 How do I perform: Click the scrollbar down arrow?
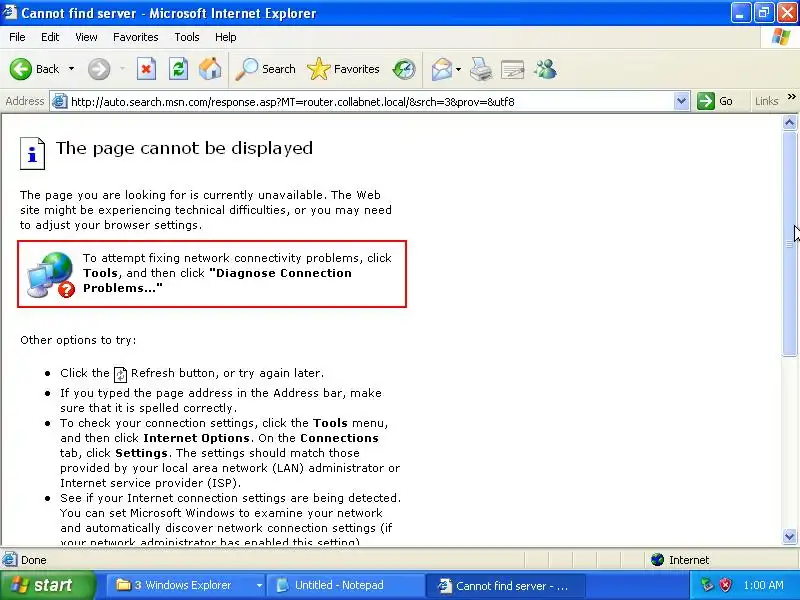[x=789, y=536]
